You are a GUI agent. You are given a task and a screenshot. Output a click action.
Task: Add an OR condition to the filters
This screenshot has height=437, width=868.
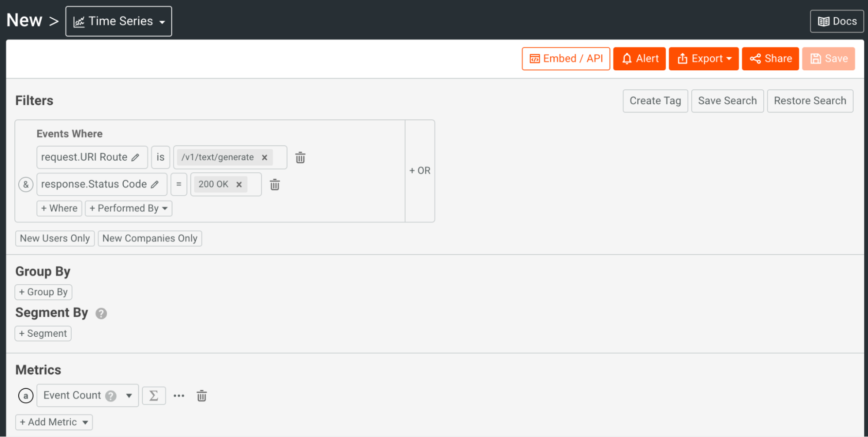click(x=419, y=171)
